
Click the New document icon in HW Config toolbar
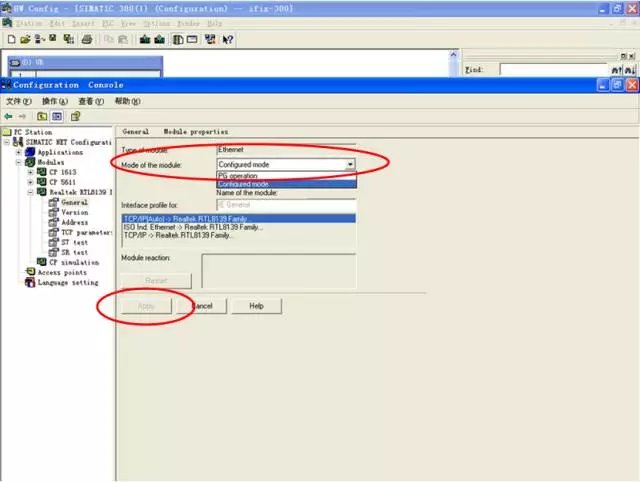11,39
